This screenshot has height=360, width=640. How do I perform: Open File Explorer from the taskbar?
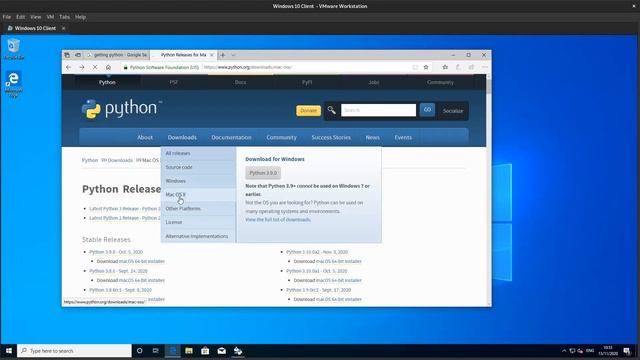click(x=189, y=351)
